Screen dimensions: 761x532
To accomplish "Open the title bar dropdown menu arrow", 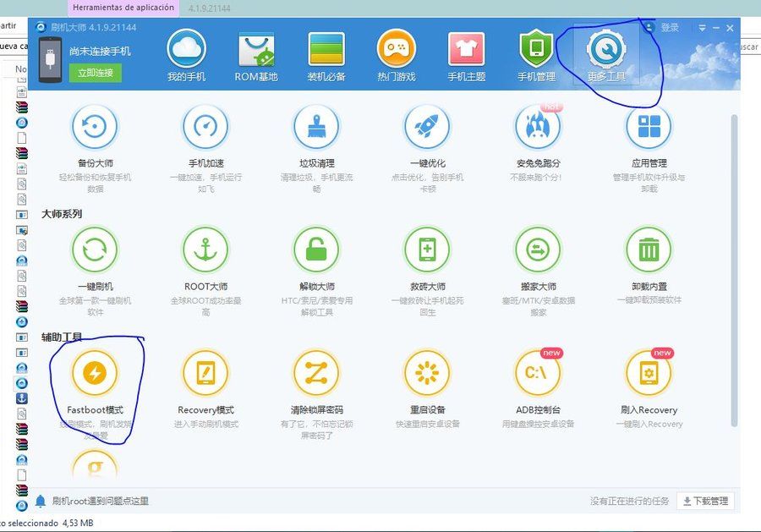I will point(702,28).
